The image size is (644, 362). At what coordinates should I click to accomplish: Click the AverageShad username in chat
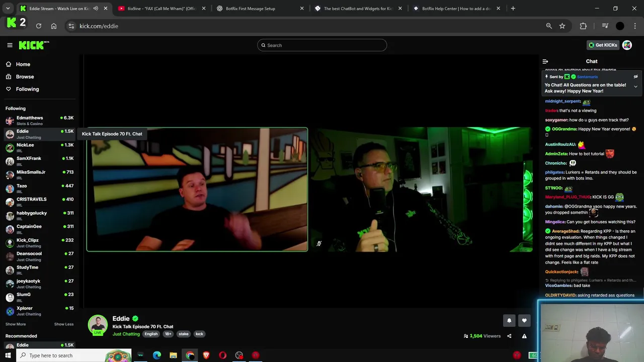[x=565, y=231]
